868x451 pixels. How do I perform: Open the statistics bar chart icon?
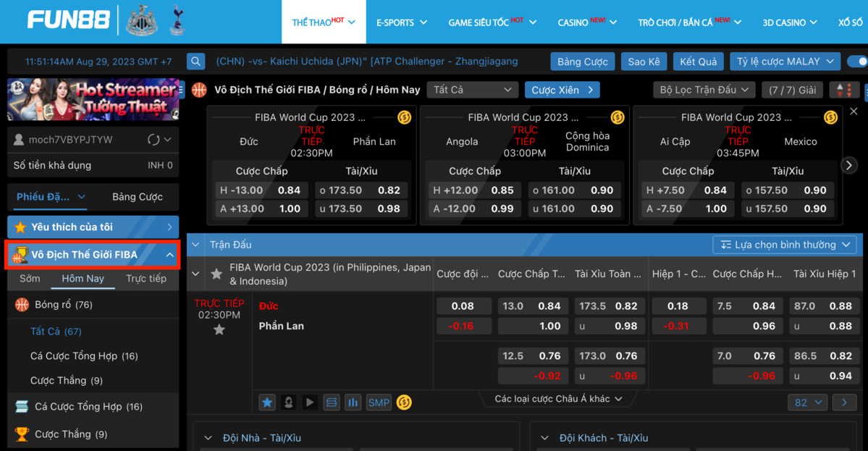coord(353,402)
